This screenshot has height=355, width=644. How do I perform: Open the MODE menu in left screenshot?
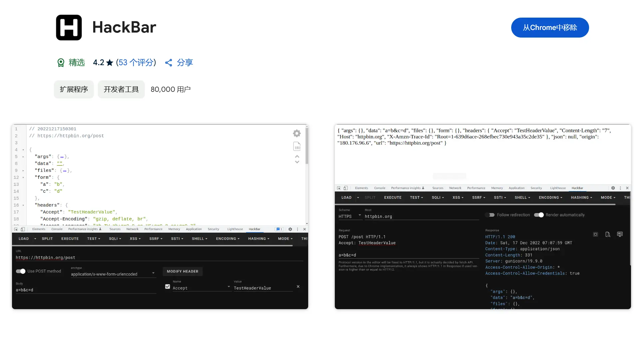285,239
